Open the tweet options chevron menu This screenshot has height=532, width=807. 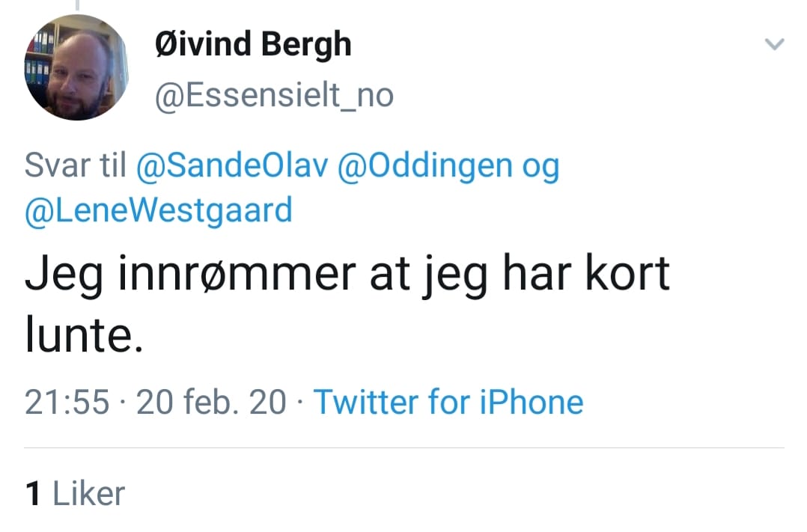click(774, 44)
